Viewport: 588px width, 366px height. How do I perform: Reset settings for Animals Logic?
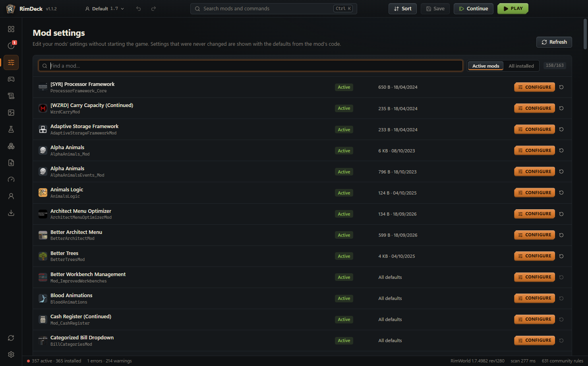coord(561,193)
